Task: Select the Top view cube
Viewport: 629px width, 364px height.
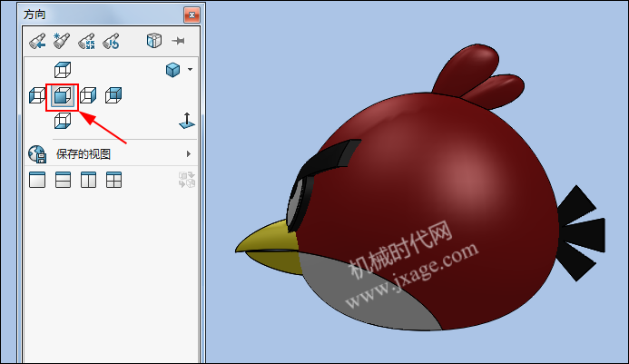Action: pos(63,70)
